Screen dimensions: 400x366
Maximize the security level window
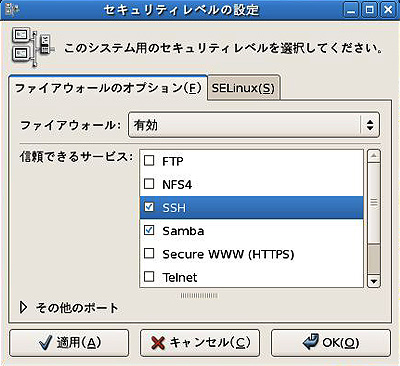point(370,10)
